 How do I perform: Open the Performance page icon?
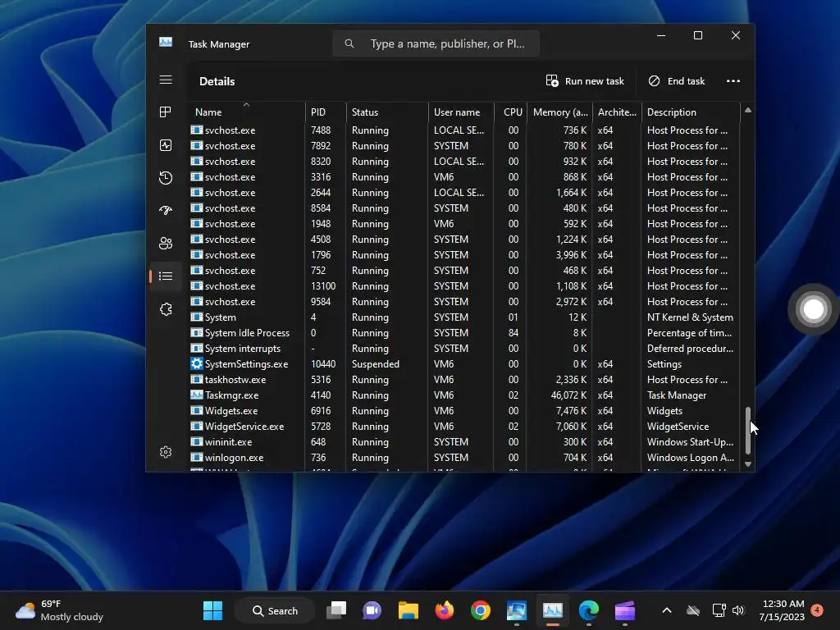click(166, 145)
